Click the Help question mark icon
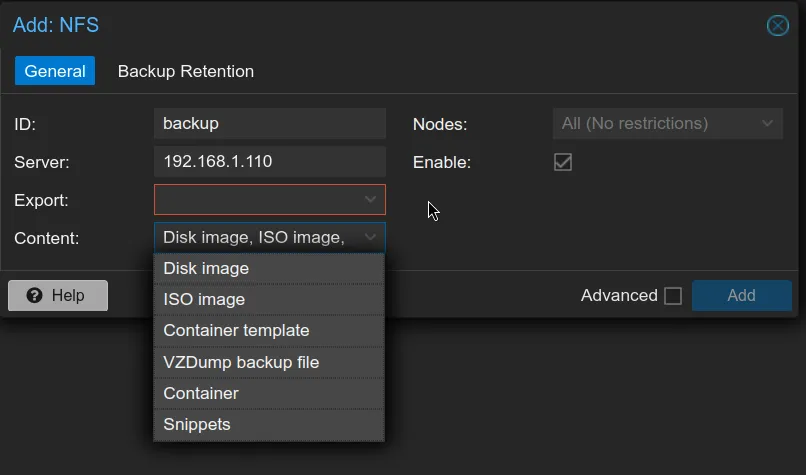This screenshot has height=475, width=806. click(x=35, y=296)
